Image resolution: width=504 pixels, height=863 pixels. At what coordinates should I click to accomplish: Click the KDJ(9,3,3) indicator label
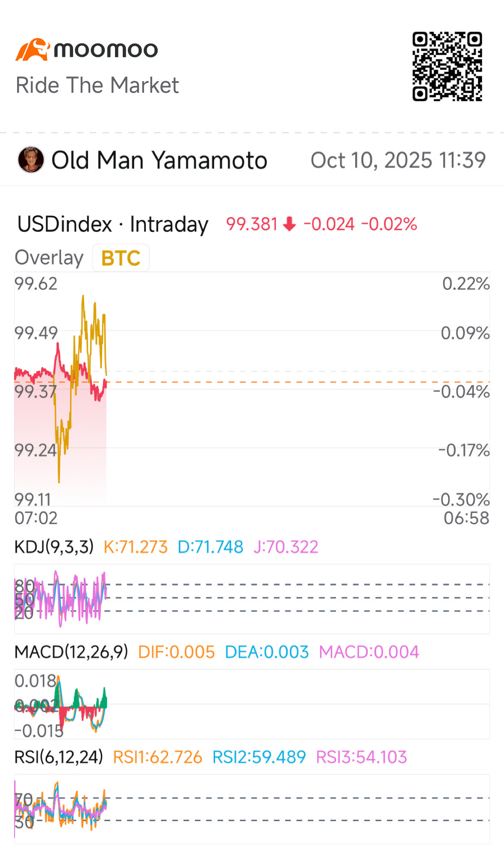point(54,547)
